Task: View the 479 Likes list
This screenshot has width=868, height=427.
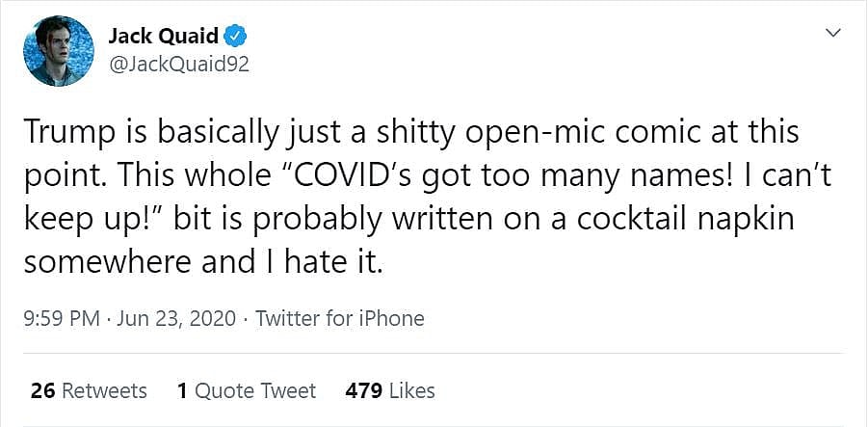Action: (x=389, y=390)
